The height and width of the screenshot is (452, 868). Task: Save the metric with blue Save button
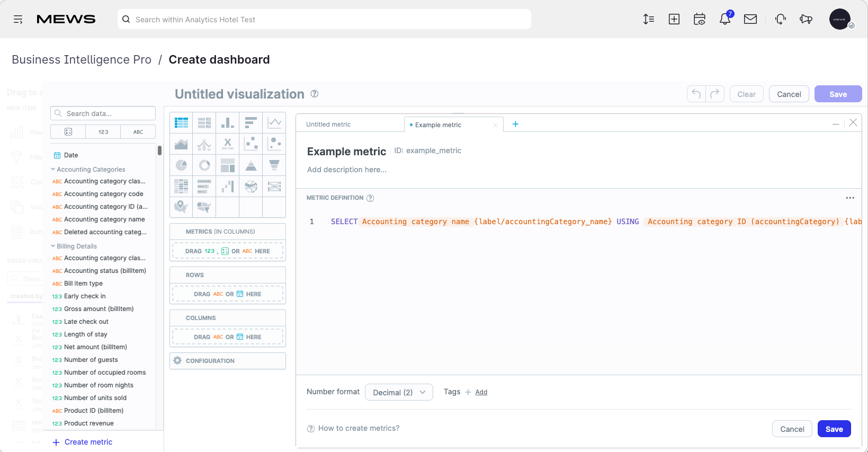point(834,429)
